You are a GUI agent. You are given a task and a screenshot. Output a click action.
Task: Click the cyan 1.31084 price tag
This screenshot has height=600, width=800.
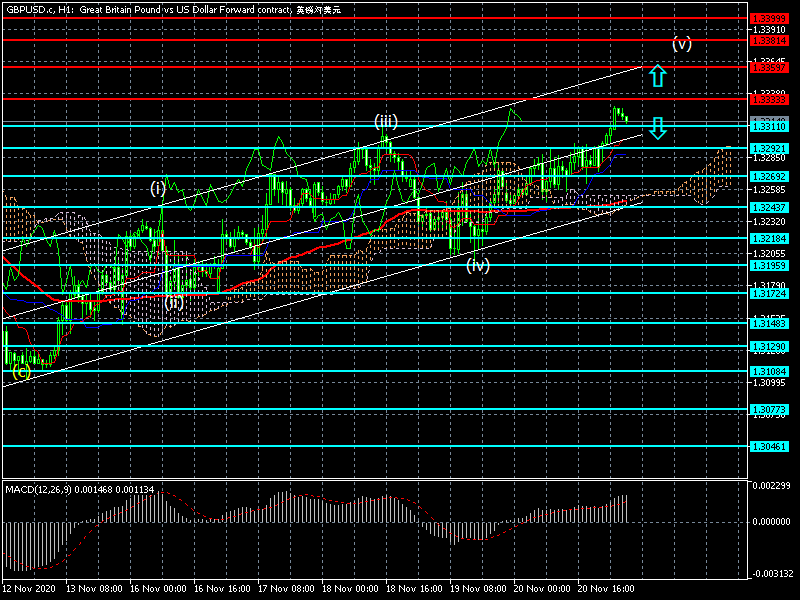[769, 371]
